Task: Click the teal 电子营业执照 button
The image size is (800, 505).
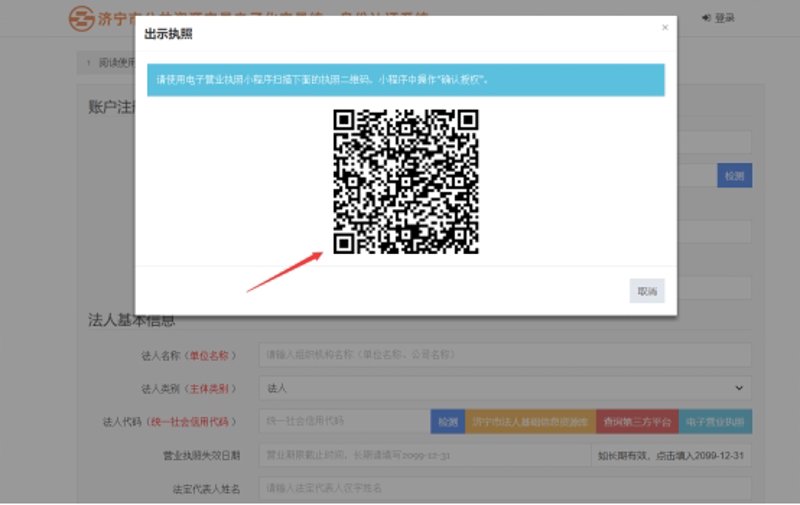Action: click(715, 422)
